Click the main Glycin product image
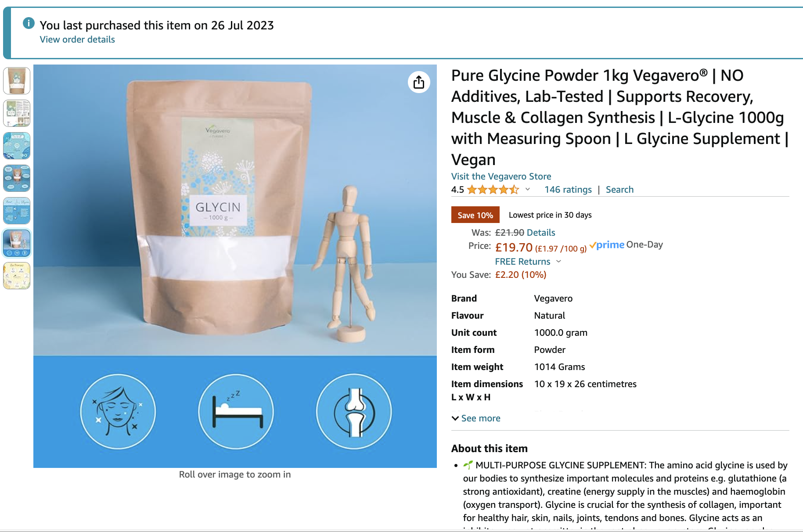Viewport: 803px width, 532px height. point(235,266)
